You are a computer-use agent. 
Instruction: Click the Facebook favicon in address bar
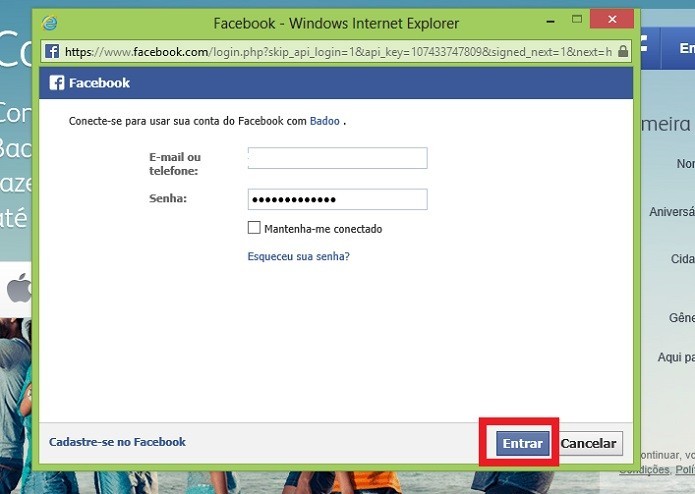point(52,51)
